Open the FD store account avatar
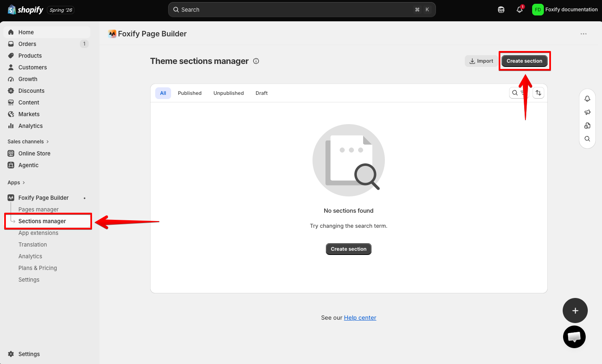Image resolution: width=602 pixels, height=364 pixels. (538, 10)
